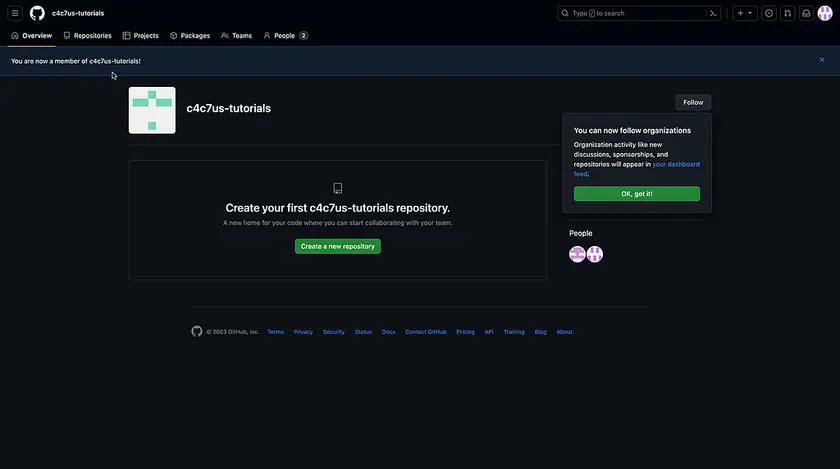Open the Issues icon in header
The image size is (840, 469).
[769, 13]
